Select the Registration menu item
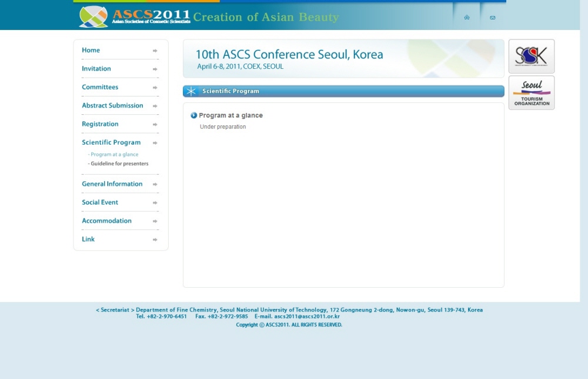Viewport: 588px width, 379px height. coord(100,124)
